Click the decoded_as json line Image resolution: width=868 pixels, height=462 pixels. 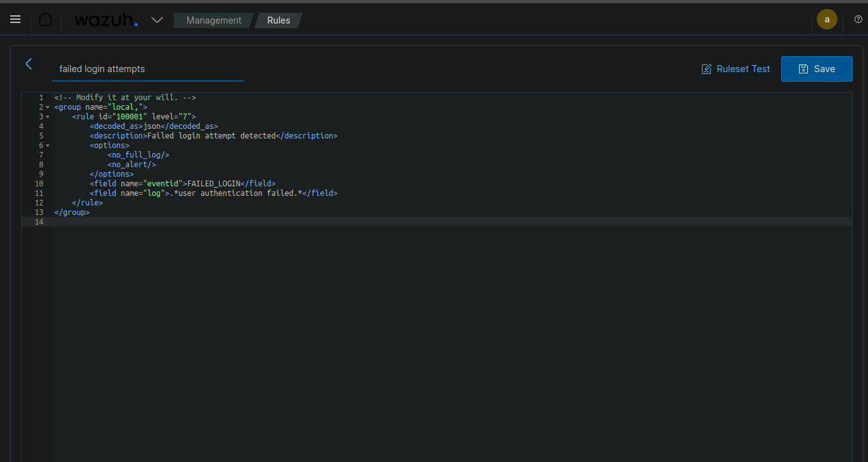point(154,126)
